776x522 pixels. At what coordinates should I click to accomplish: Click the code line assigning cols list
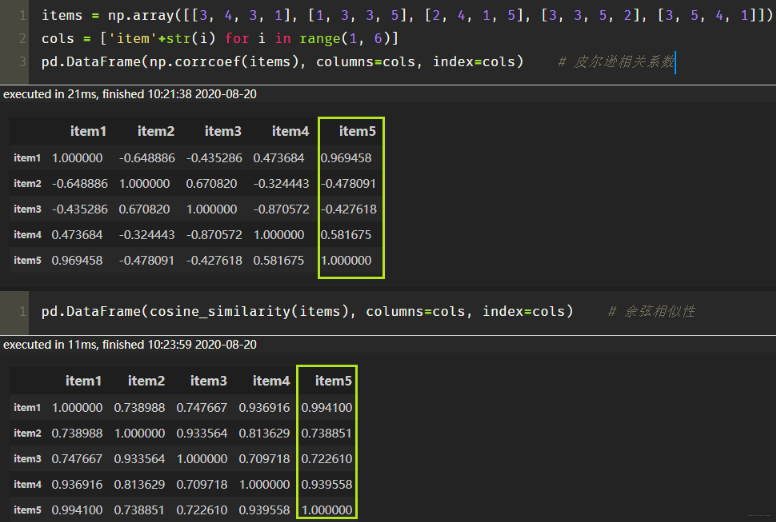220,39
